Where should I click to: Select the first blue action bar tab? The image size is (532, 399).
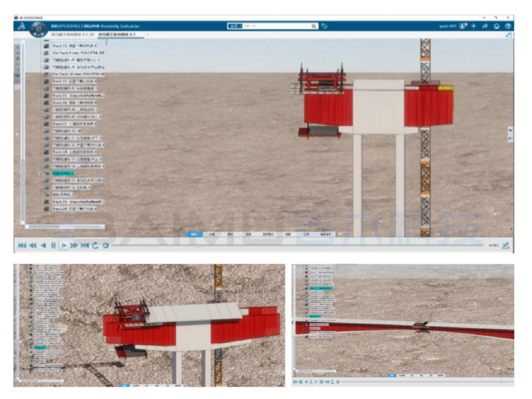tap(194, 234)
